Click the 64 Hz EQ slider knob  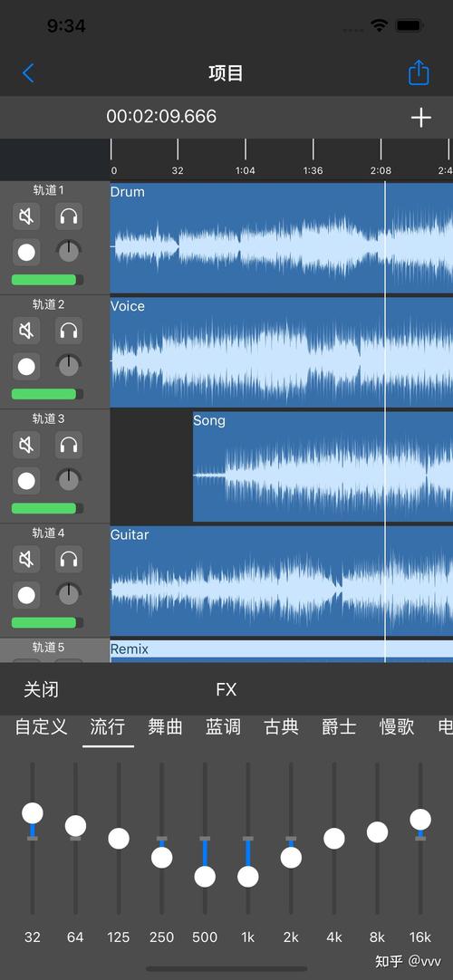click(x=75, y=826)
